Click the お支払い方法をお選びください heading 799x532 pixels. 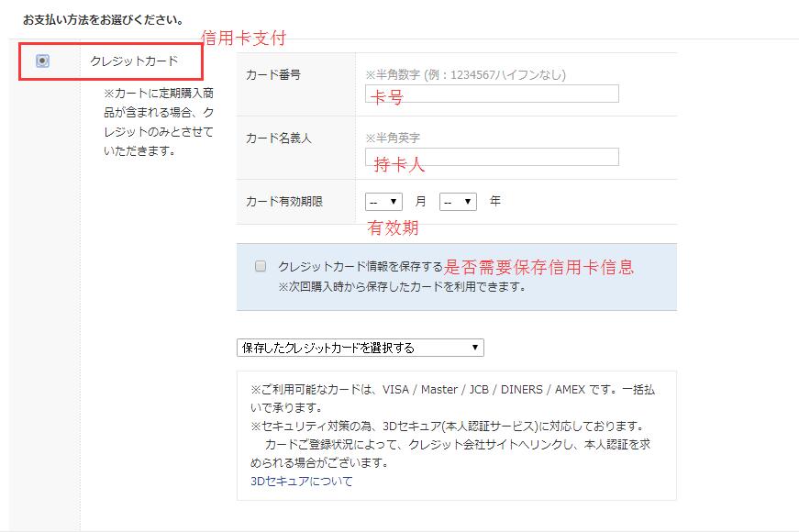[x=104, y=20]
